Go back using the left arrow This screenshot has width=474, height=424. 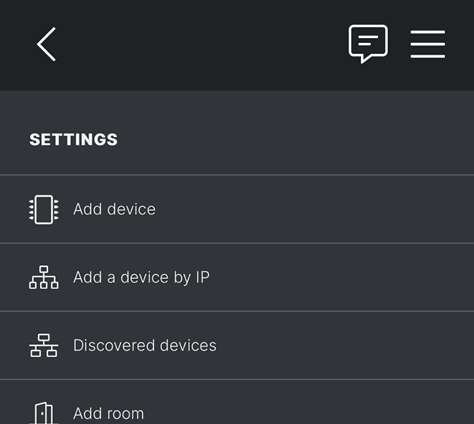click(46, 44)
